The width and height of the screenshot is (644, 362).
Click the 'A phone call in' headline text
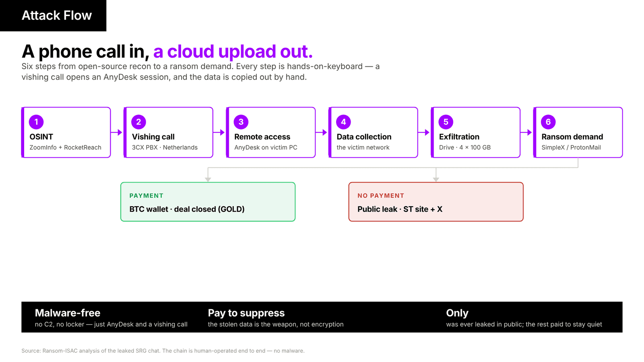tap(86, 51)
